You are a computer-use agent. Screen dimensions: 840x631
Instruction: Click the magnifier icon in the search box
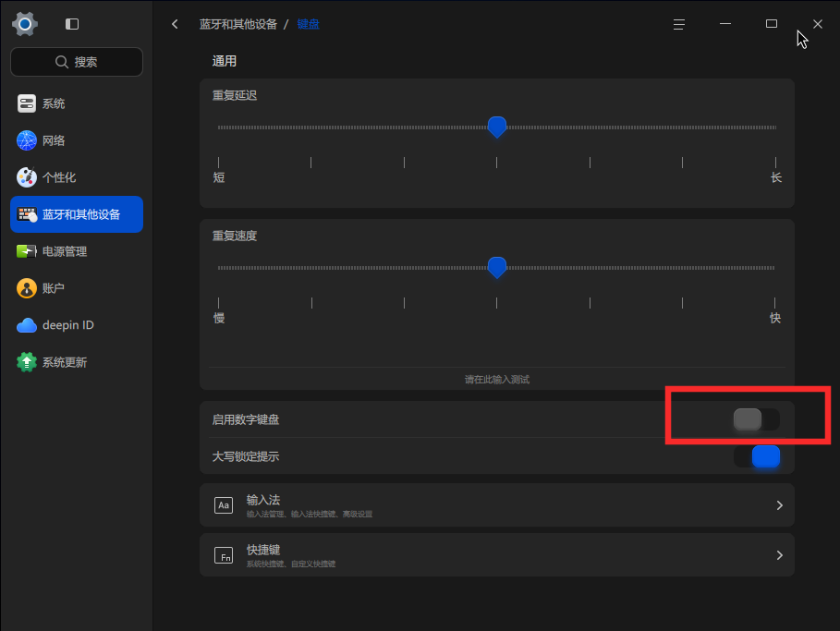(62, 62)
